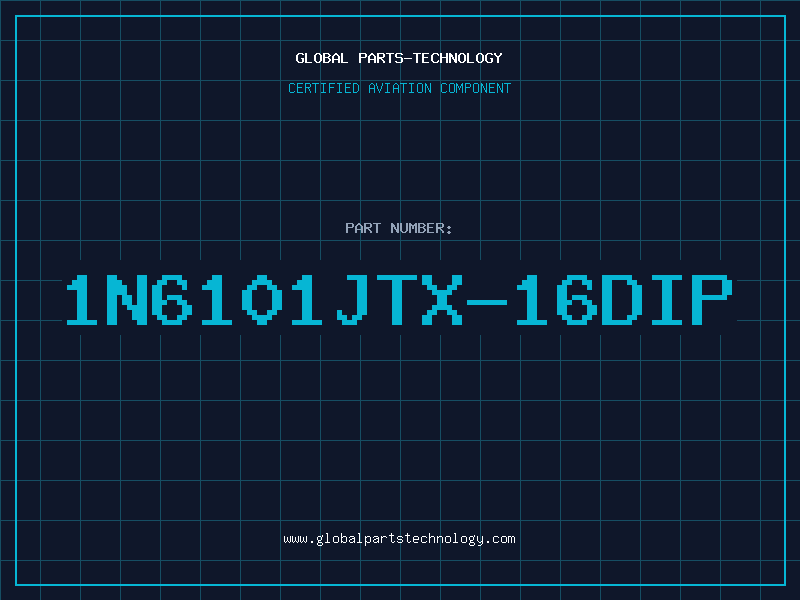Click the word NUMBER in the label
The height and width of the screenshot is (600, 800).
(421, 228)
